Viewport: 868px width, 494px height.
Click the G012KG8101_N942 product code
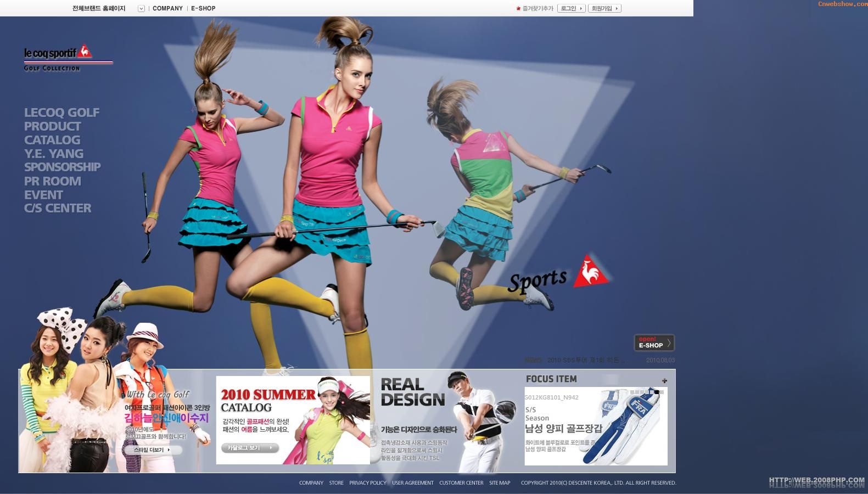[x=552, y=397]
